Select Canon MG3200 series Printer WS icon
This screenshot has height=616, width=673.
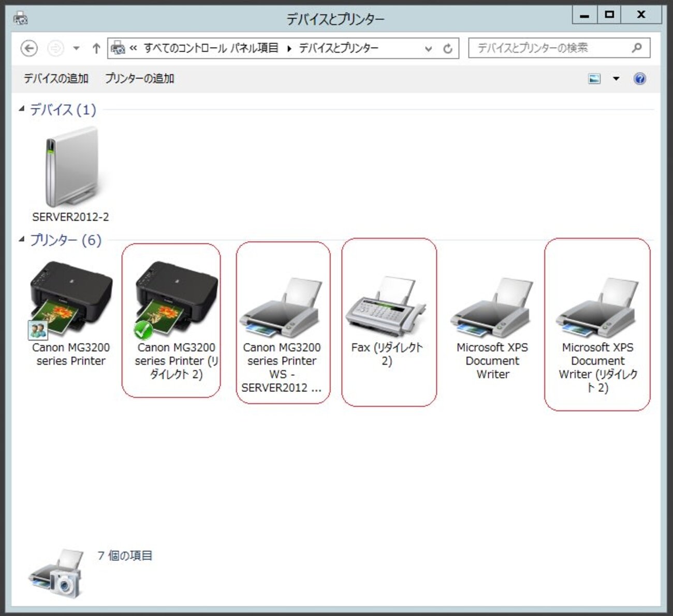(x=282, y=307)
